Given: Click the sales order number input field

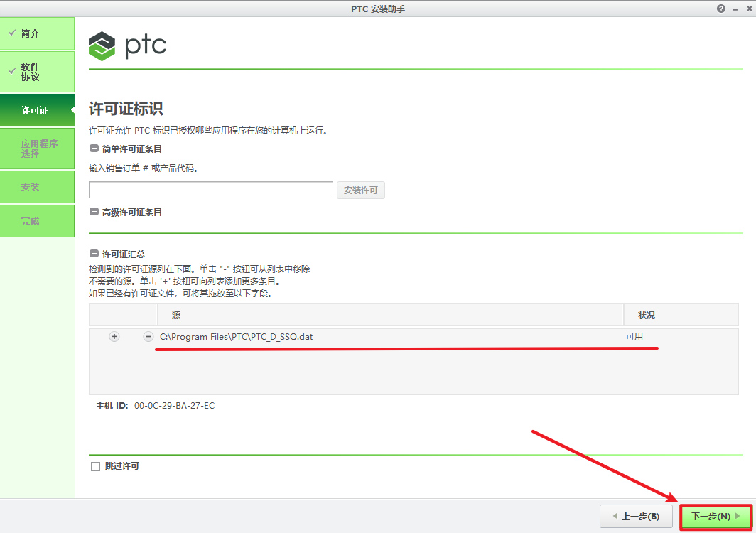Looking at the screenshot, I should (210, 190).
